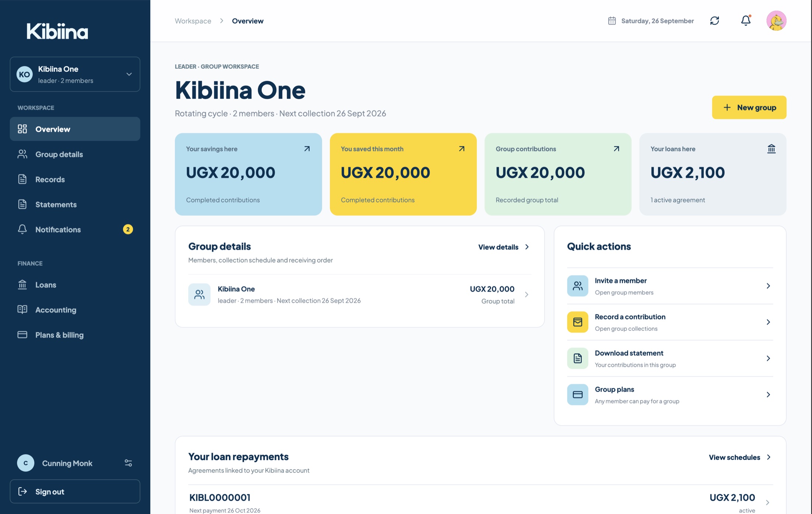Open the Invite a member chevron

coord(768,286)
